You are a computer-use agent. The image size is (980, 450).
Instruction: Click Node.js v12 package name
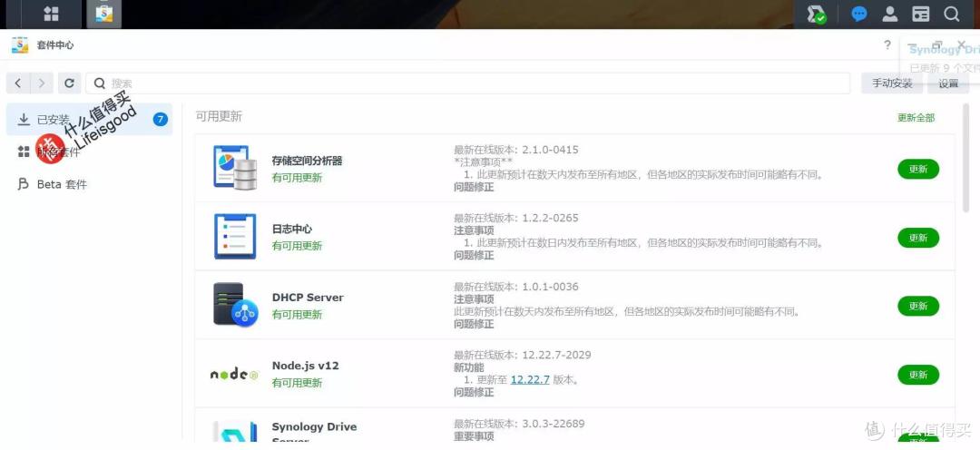pyautogui.click(x=306, y=366)
